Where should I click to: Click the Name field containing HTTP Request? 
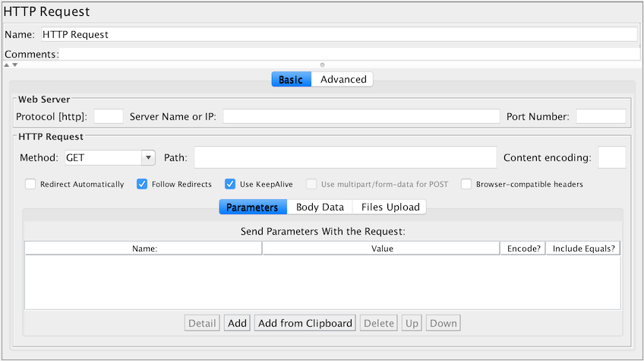tap(338, 34)
